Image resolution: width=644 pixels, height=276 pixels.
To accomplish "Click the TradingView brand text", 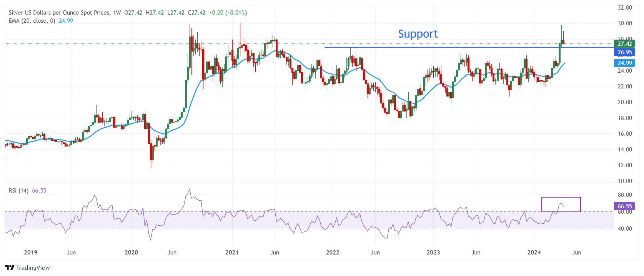I will pos(33,268).
